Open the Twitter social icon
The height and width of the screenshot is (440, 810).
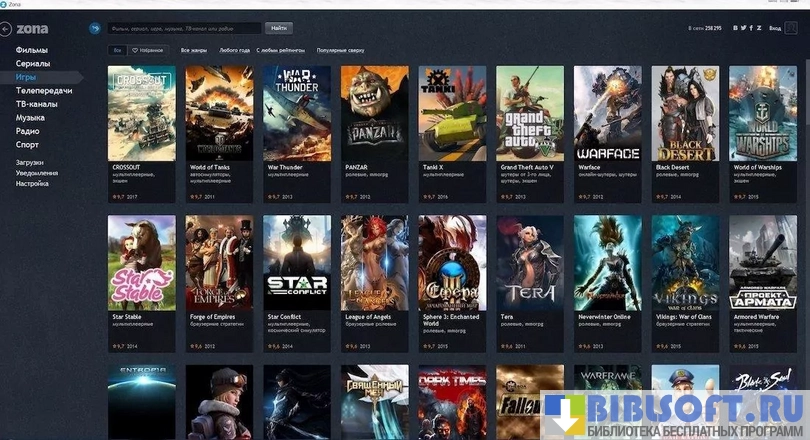click(x=745, y=29)
